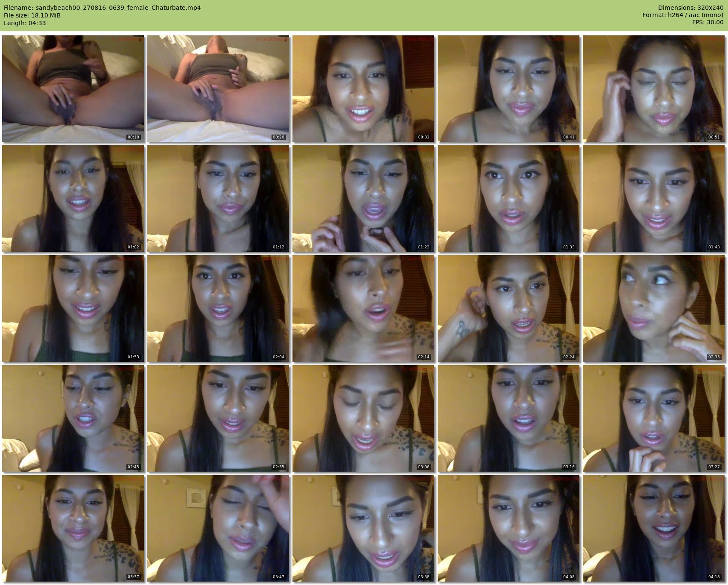Open the 02:45 thumbnail
728x585 pixels.
[73, 418]
